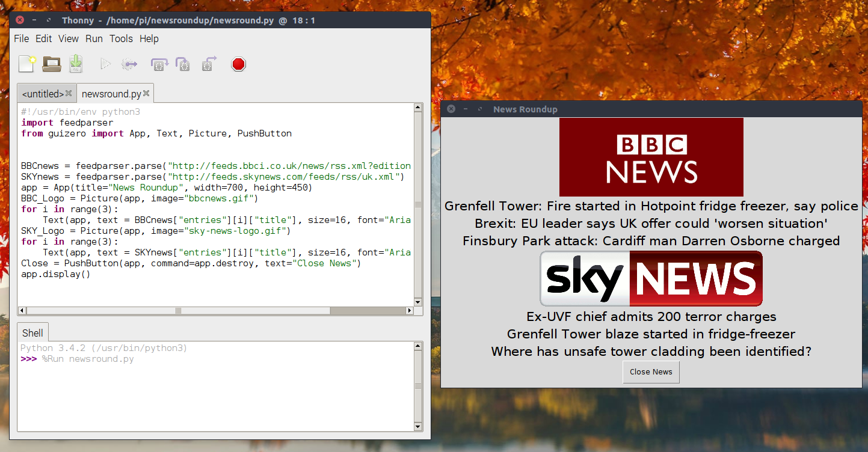Click the Brexit EU leader headline
The width and height of the screenshot is (868, 452).
651,224
